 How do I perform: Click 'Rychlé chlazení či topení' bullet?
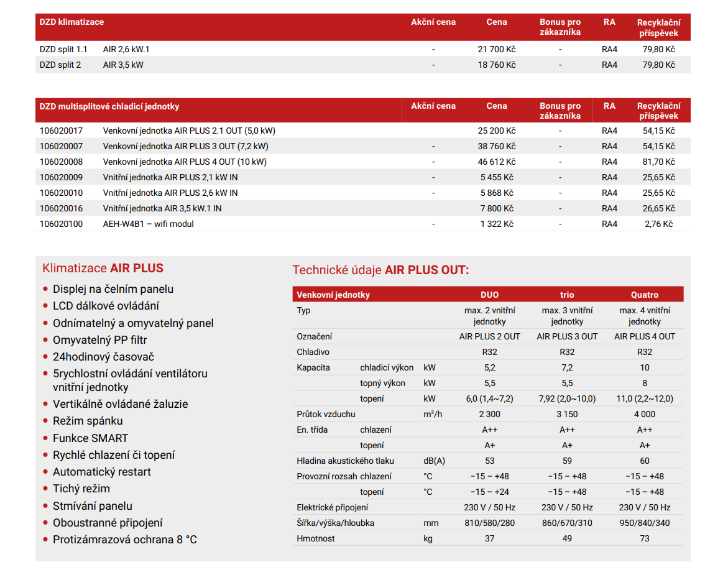tap(113, 455)
